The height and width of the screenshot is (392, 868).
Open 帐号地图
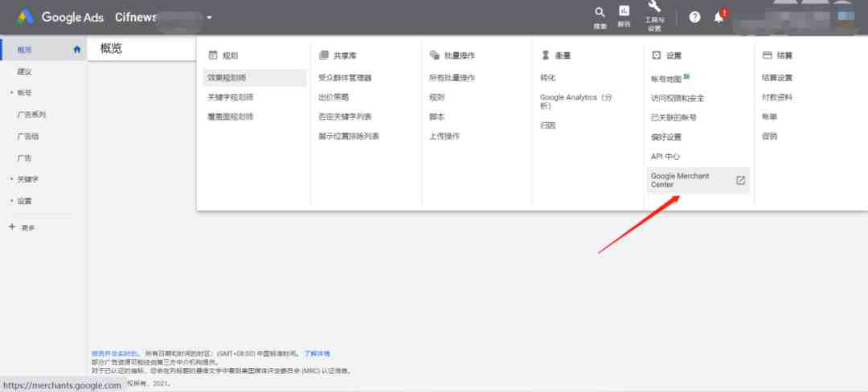point(666,79)
